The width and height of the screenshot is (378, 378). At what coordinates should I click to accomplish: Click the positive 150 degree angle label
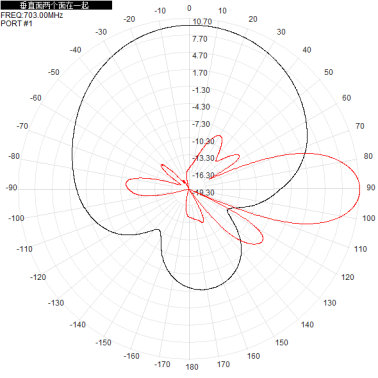click(x=282, y=342)
